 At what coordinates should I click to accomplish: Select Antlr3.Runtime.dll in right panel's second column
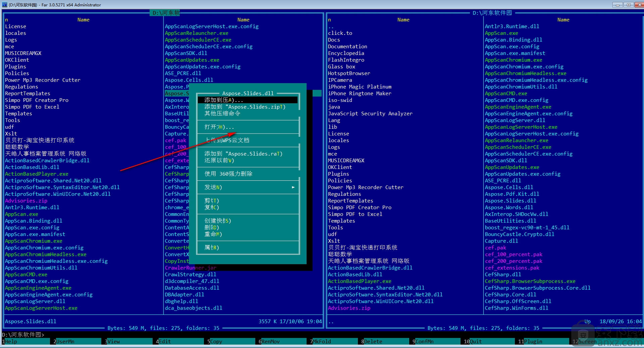pyautogui.click(x=512, y=26)
